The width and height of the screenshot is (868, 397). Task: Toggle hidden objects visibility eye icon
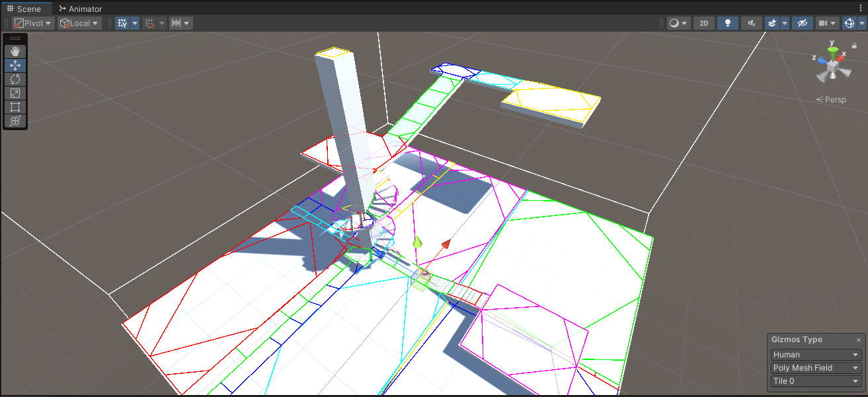tap(803, 23)
